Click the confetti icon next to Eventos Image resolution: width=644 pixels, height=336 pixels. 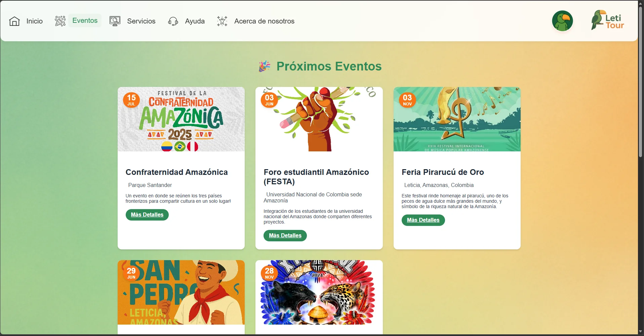60,21
